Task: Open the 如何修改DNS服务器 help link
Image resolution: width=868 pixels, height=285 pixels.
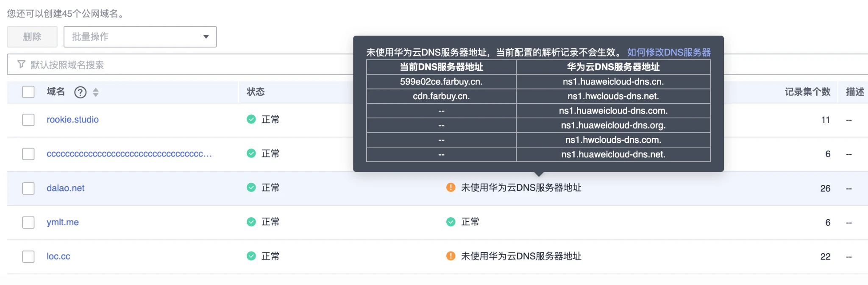Action: click(x=669, y=52)
